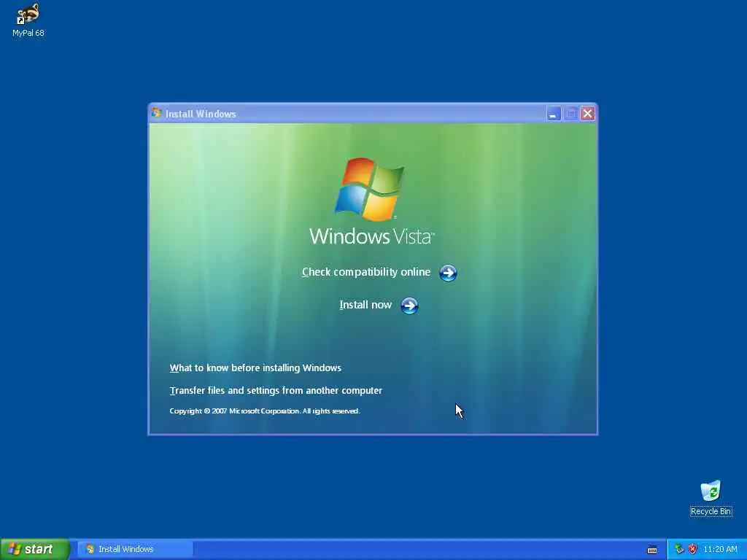The width and height of the screenshot is (747, 560).
Task: Click the keyboard icon in the taskbar
Action: (x=652, y=550)
